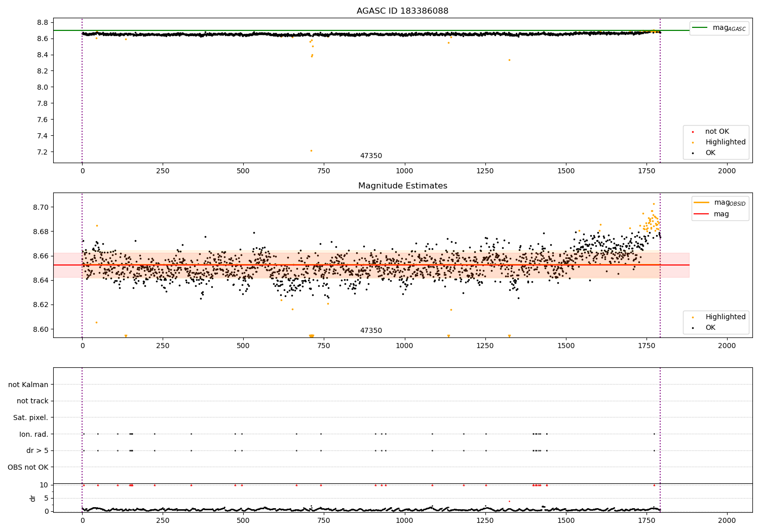Screen dimensions: 760x532
Task: Click the 'OBS not OK' row label
Action: click(x=28, y=467)
